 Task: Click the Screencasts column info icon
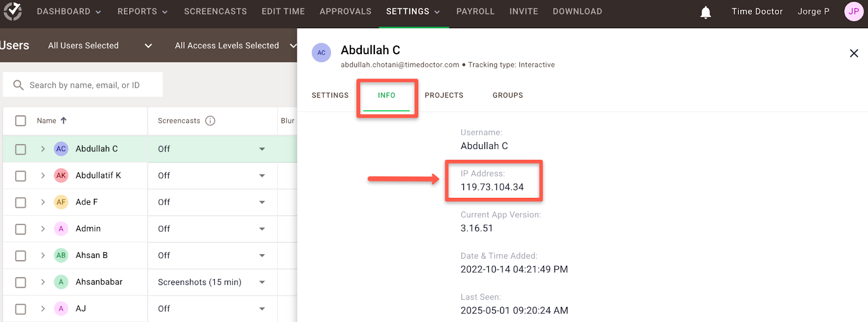210,120
